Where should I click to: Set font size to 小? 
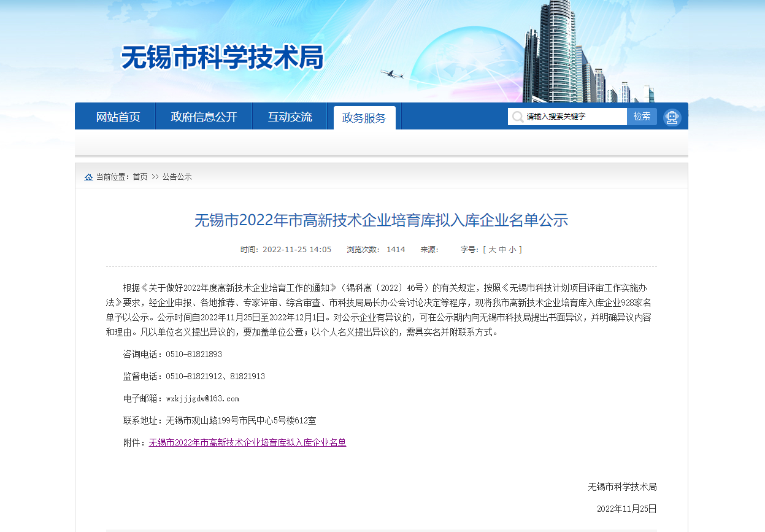(x=512, y=250)
